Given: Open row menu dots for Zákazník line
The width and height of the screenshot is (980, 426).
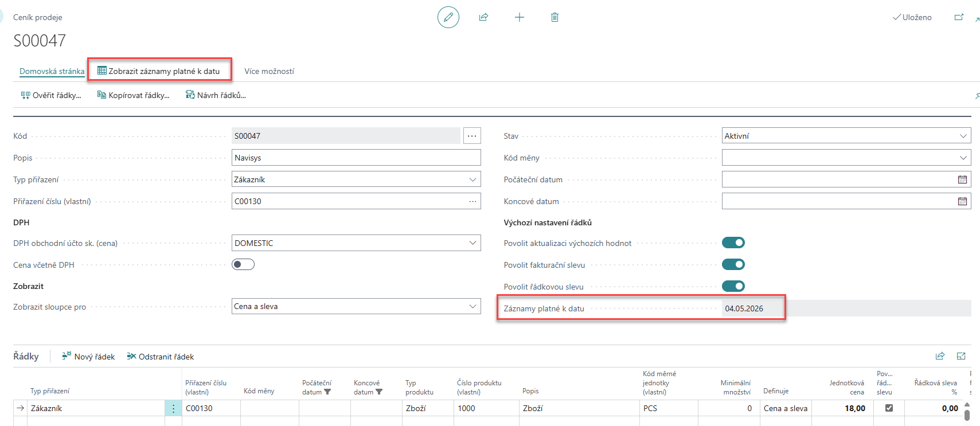Looking at the screenshot, I should coord(173,408).
